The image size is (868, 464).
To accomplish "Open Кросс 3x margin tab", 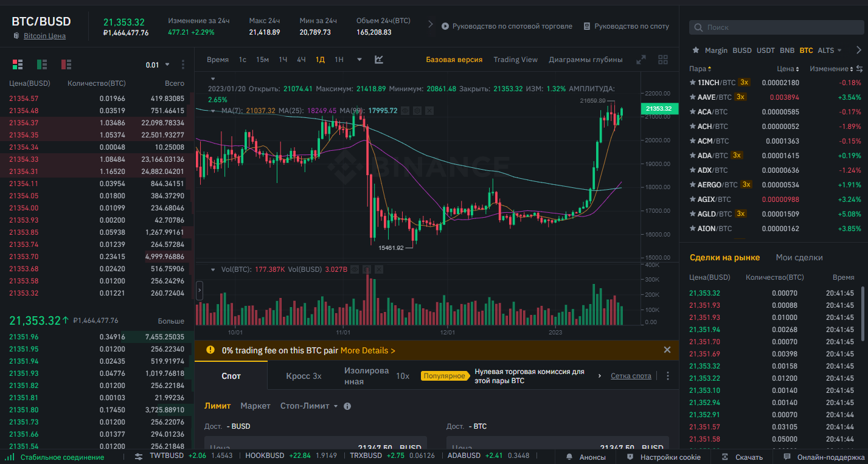I will click(304, 376).
